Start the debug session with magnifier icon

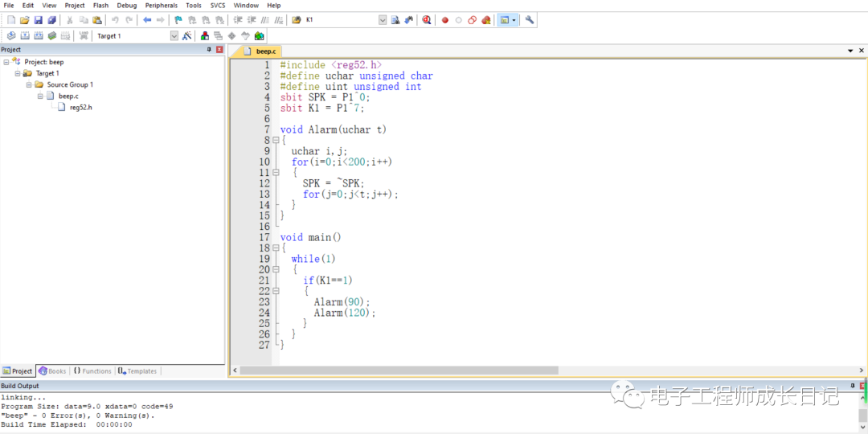(x=426, y=20)
